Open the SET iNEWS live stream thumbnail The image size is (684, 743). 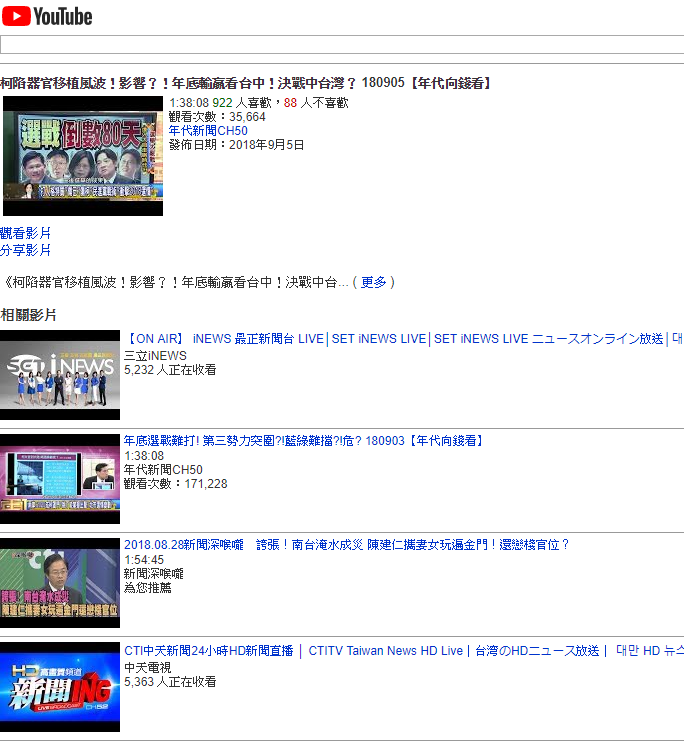tap(60, 375)
